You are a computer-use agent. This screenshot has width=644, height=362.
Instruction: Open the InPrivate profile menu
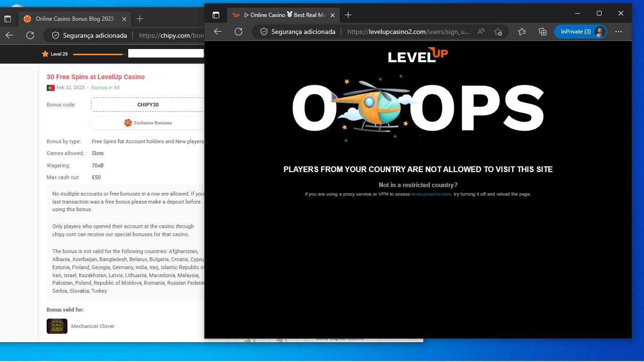point(581,32)
